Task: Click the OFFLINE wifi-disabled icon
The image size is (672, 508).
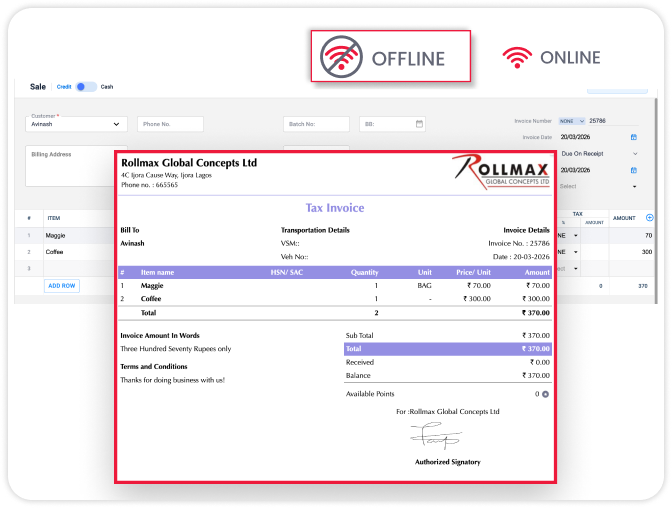Action: (x=341, y=57)
